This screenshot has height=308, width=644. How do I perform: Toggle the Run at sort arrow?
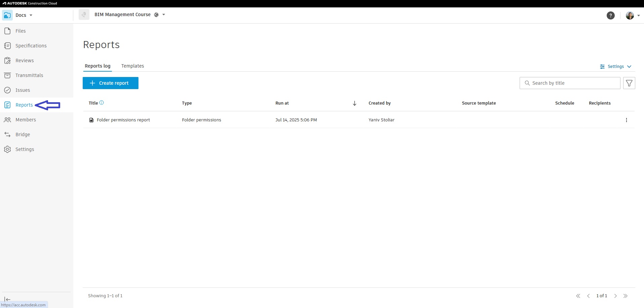click(x=355, y=103)
